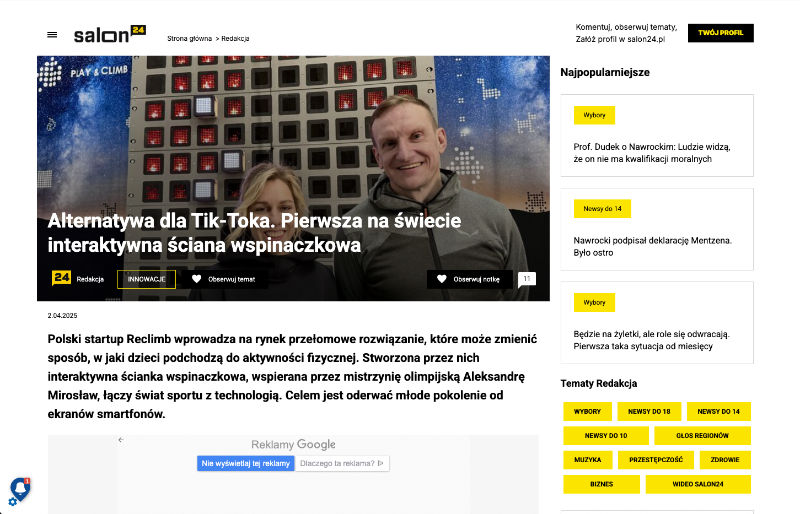Select the PRZESTĘPCZOŚĆ topic tag
Viewport: 800px width, 514px height.
(x=656, y=459)
